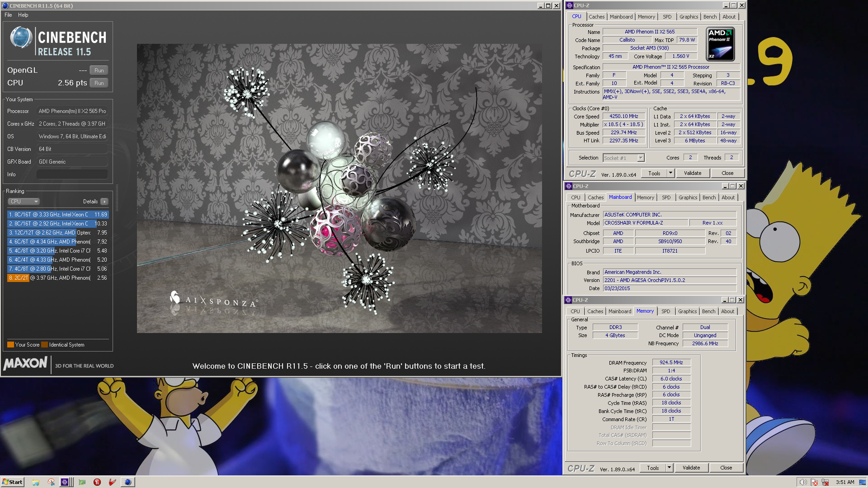The height and width of the screenshot is (488, 868).
Task: Click the Your Score orange legend swatch
Action: click(10, 345)
